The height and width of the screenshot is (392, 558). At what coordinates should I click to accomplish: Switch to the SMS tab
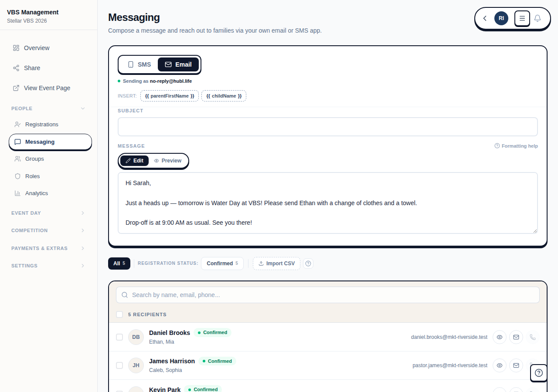pyautogui.click(x=139, y=64)
